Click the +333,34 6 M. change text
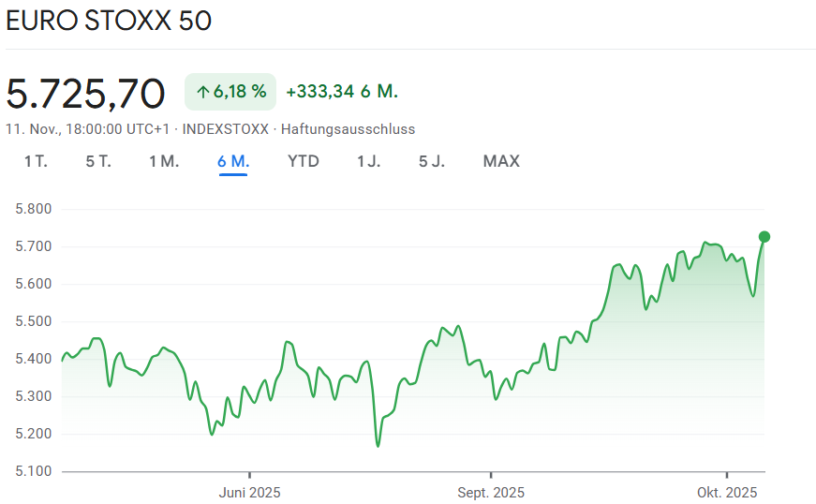 (x=342, y=92)
